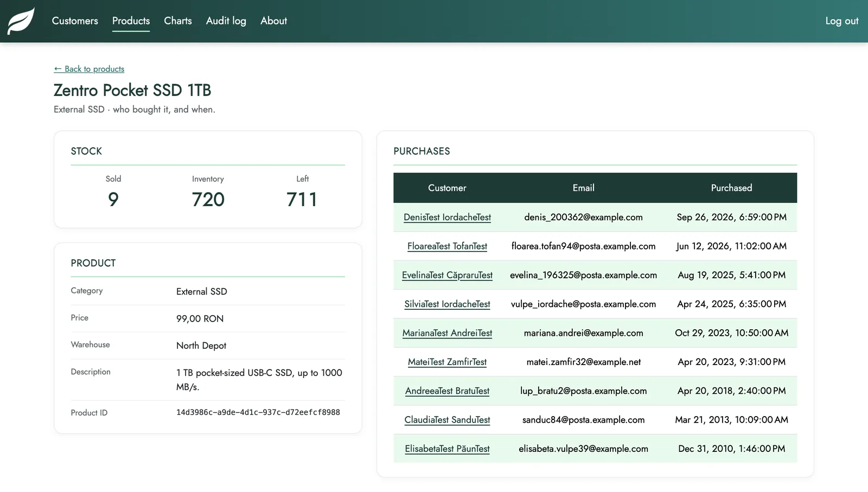Open the Customers menu item
Viewport: 868px width, 492px height.
[75, 21]
